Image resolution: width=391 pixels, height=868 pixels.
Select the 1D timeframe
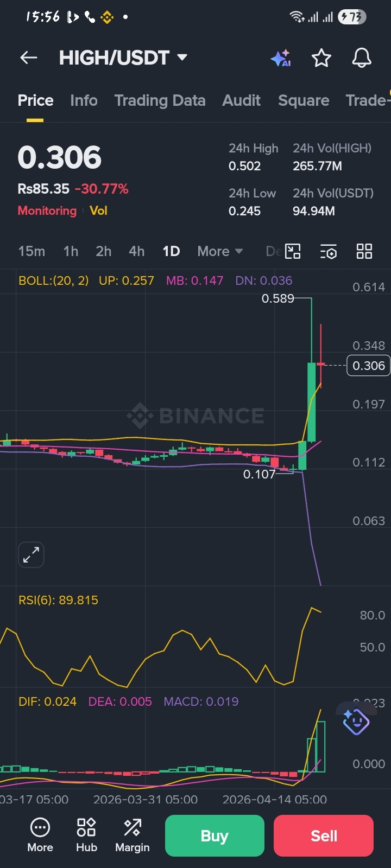point(171,251)
